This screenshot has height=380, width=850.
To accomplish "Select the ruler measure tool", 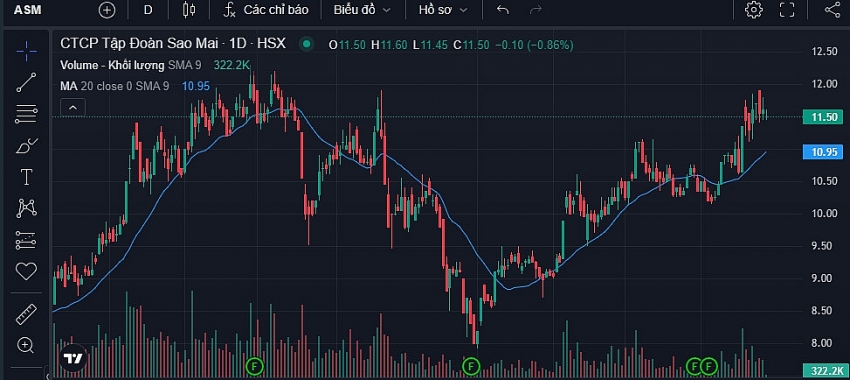I will click(x=26, y=314).
